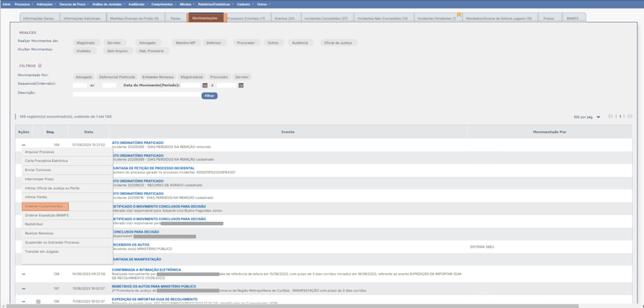644x308 pixels.
Task: Click the bookmark flag on Incidentes Pendentes tab
Action: pyautogui.click(x=459, y=15)
